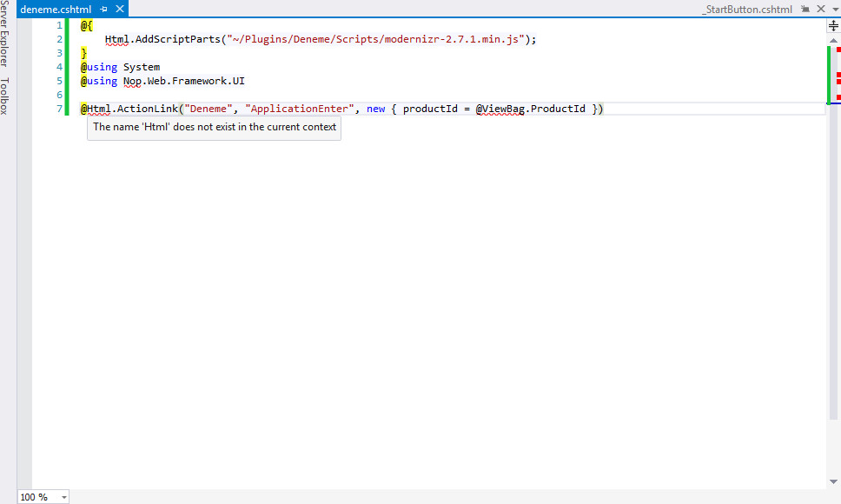Click line number 7 in the margin

click(x=58, y=108)
